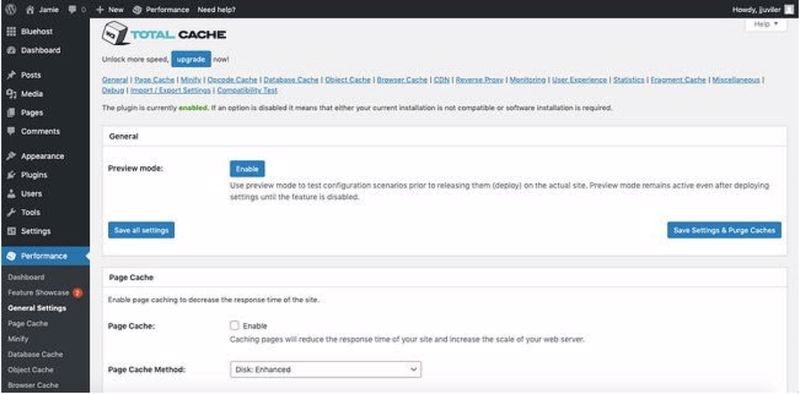Open the Jamie site home icon
The width and height of the screenshot is (800, 394).
31,9
